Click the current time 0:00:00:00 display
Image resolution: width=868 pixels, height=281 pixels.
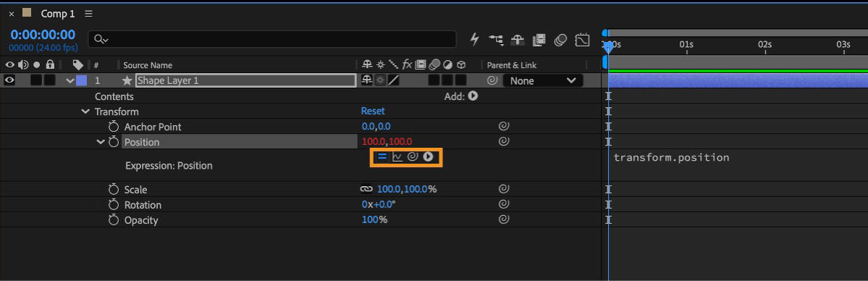click(x=43, y=35)
